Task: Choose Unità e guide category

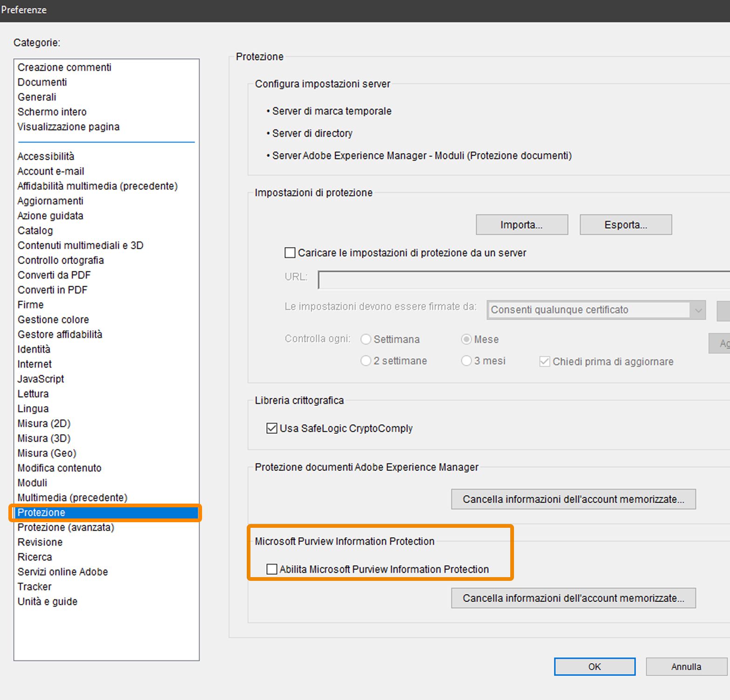Action: (47, 602)
